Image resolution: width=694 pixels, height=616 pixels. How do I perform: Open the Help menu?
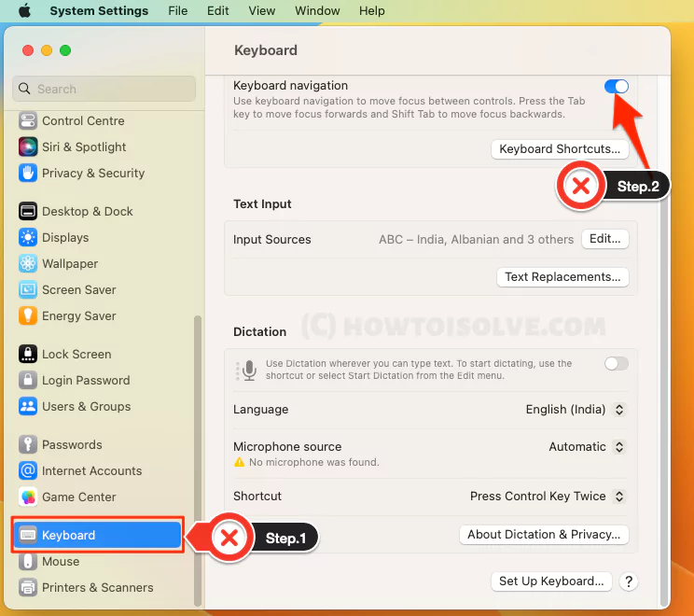tap(372, 10)
